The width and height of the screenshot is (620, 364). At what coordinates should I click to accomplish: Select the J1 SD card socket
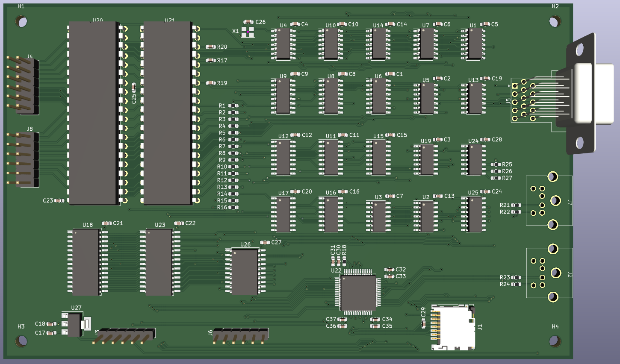click(453, 328)
